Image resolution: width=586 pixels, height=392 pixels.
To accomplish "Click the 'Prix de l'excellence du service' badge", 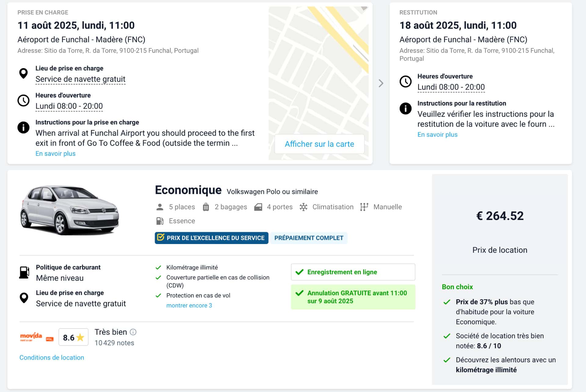I will [212, 238].
